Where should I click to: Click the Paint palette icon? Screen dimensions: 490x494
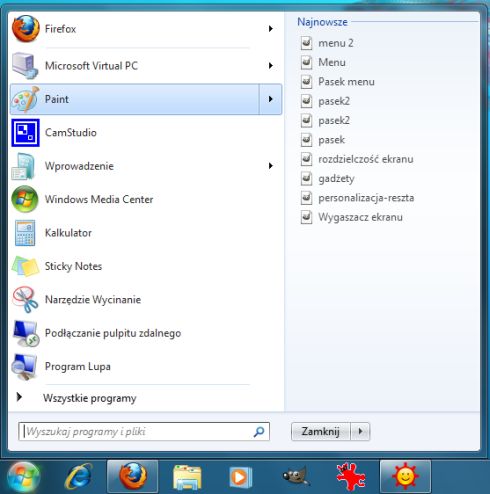click(25, 99)
